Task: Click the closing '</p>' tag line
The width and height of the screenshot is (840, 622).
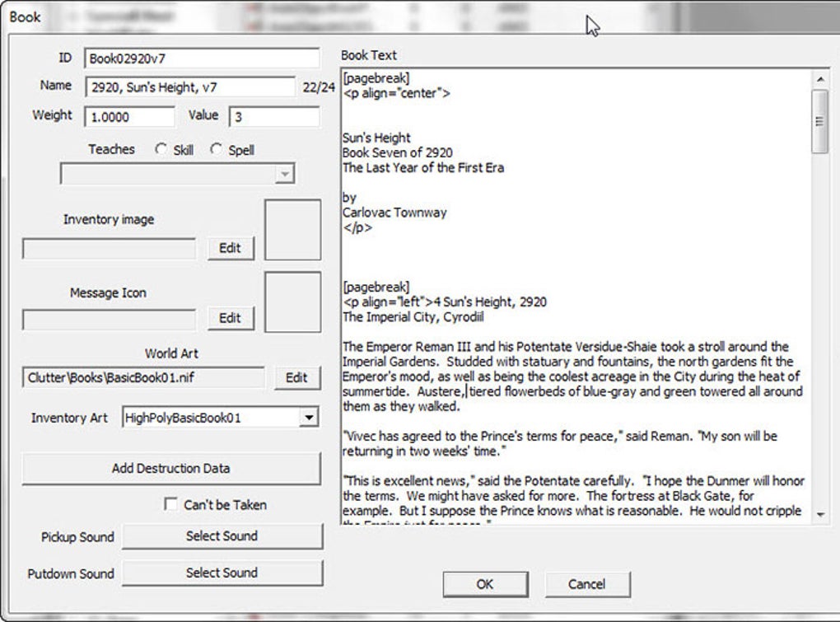Action: (357, 227)
